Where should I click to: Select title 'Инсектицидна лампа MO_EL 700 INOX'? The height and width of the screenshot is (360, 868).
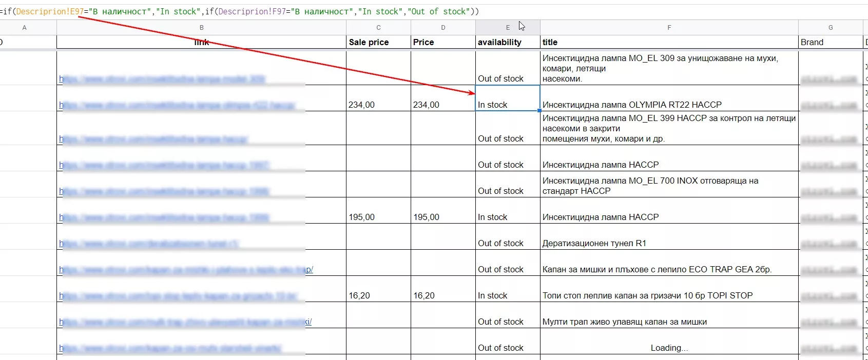point(669,184)
